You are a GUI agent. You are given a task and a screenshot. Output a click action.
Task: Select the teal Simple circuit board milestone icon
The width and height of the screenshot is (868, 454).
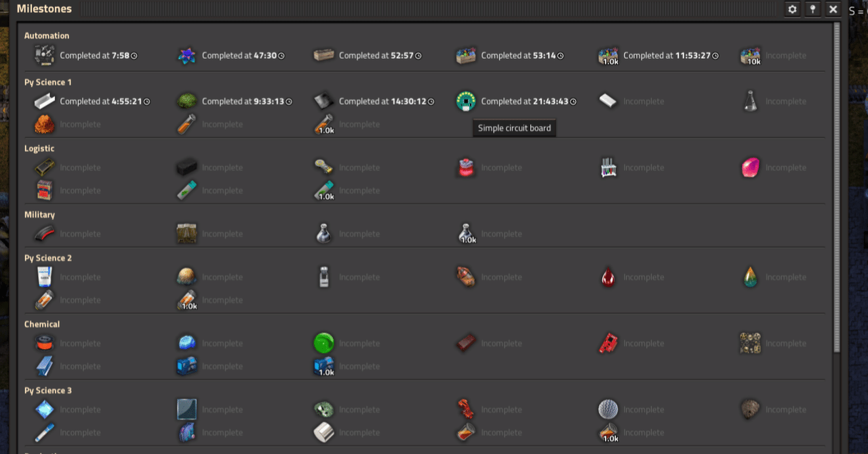point(466,102)
